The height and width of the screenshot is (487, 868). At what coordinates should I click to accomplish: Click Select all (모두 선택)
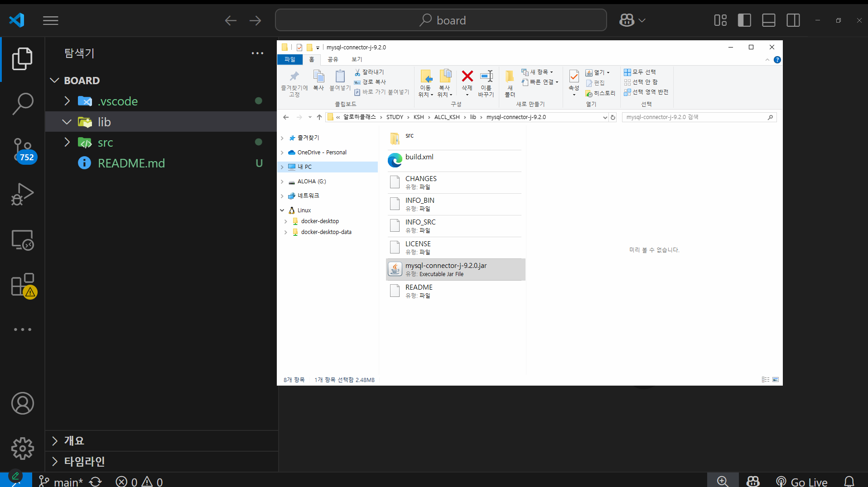point(640,72)
